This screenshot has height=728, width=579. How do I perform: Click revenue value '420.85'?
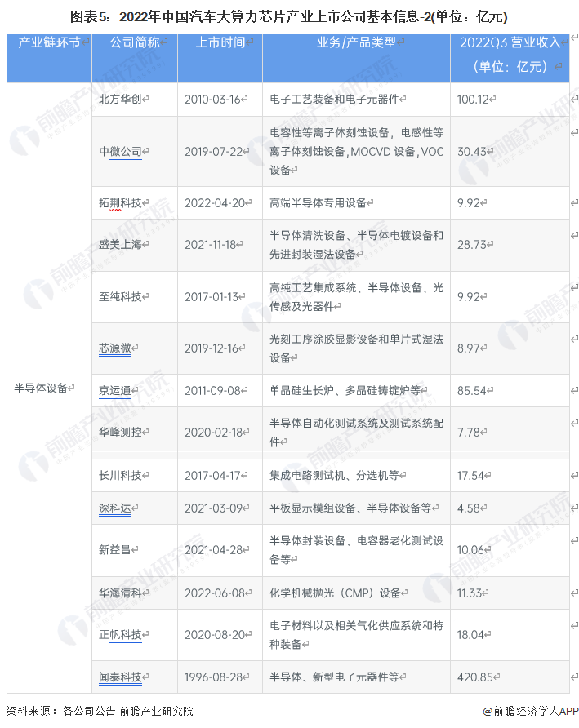coord(475,677)
